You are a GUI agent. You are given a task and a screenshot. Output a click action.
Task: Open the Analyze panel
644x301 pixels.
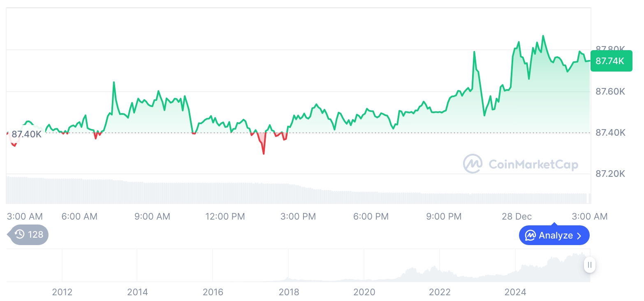pos(554,236)
